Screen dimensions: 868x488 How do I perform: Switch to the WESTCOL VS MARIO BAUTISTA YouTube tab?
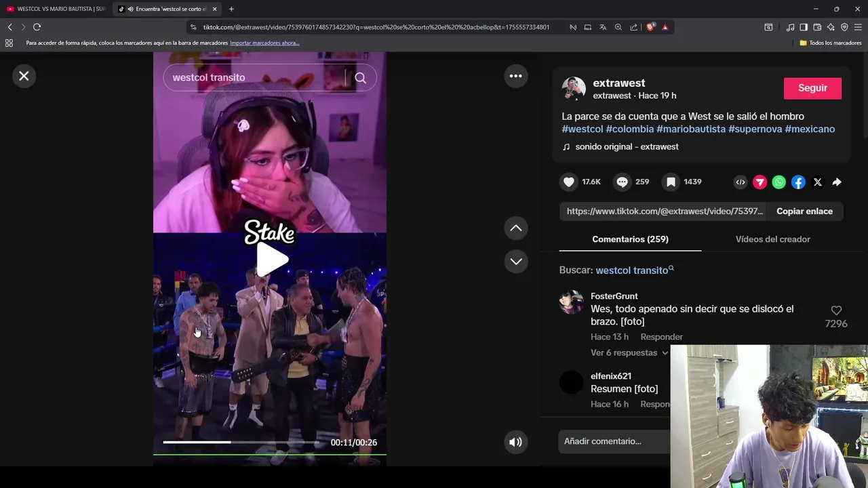click(56, 9)
